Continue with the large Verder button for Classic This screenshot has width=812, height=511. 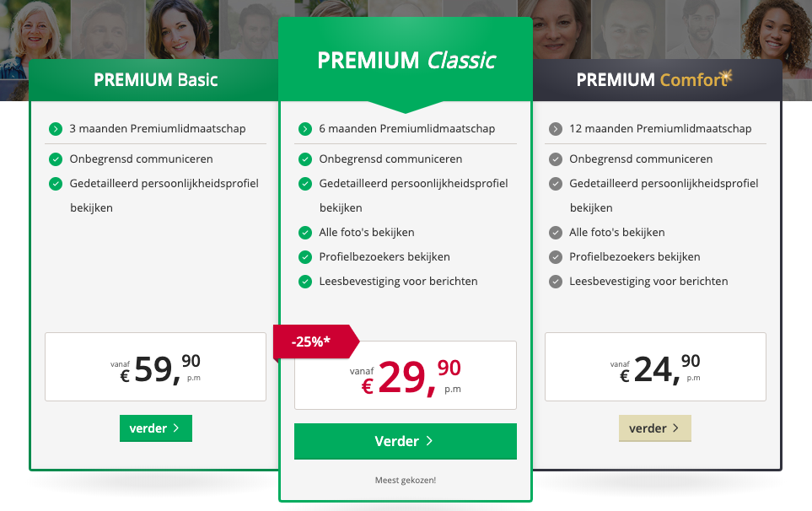tap(406, 441)
